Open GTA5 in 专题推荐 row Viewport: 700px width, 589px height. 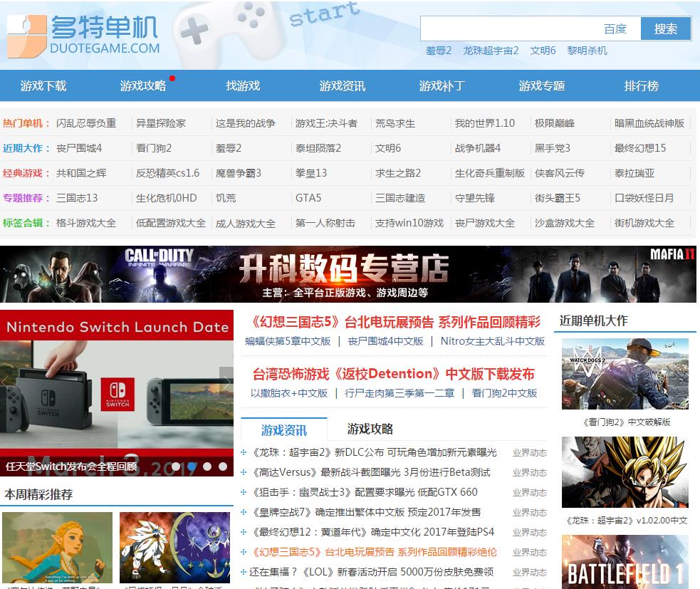click(x=308, y=198)
